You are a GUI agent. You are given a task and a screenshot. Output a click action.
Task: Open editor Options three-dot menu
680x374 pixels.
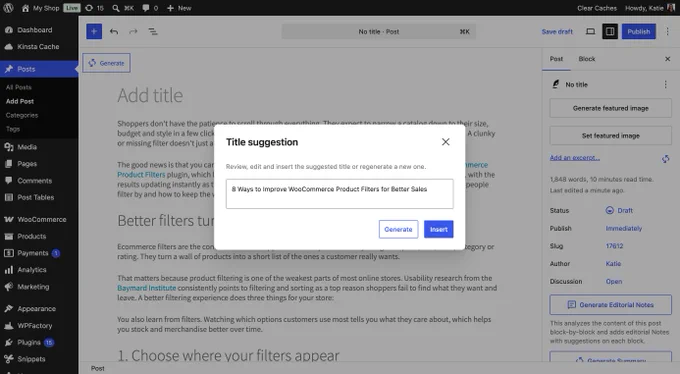click(667, 31)
